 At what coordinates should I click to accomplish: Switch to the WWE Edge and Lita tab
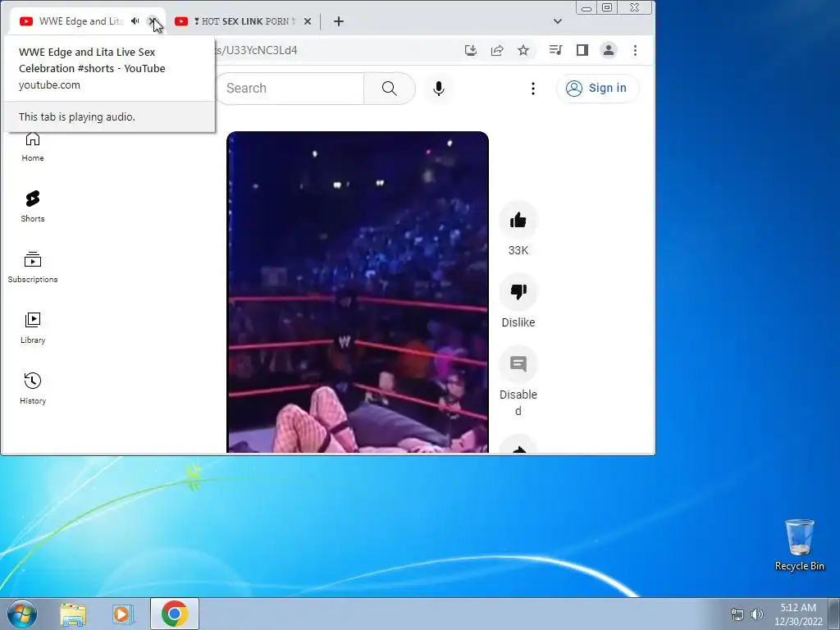80,21
